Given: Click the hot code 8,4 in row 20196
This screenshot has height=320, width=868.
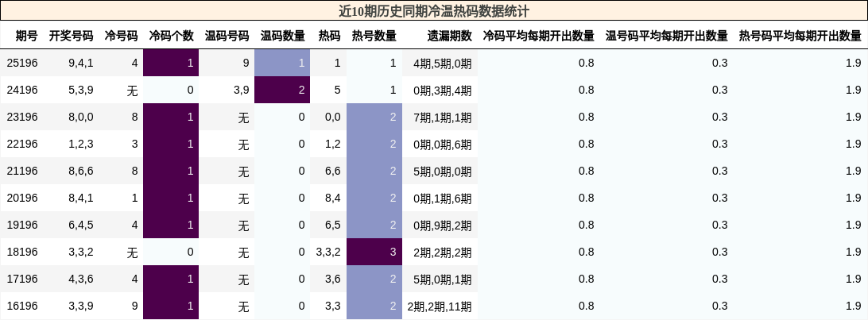Looking at the screenshot, I should [x=333, y=198].
